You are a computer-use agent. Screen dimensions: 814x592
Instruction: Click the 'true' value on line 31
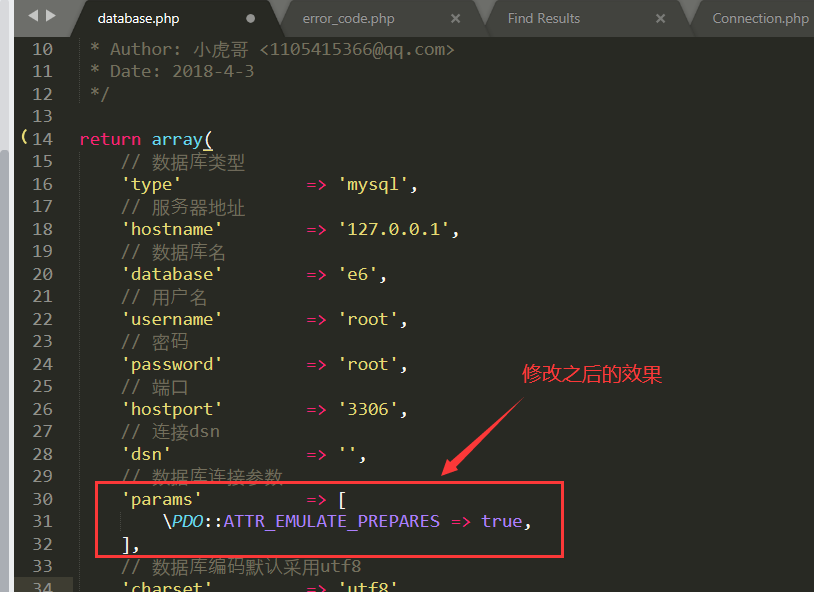(501, 521)
